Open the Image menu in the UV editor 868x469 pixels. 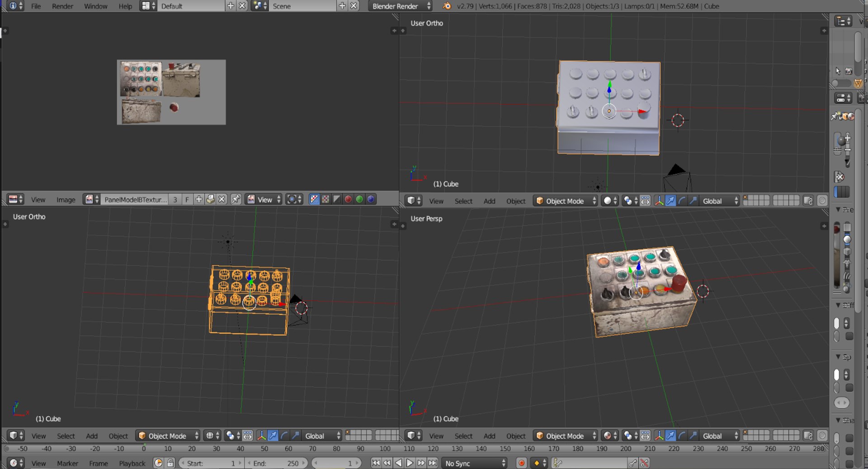(x=66, y=199)
